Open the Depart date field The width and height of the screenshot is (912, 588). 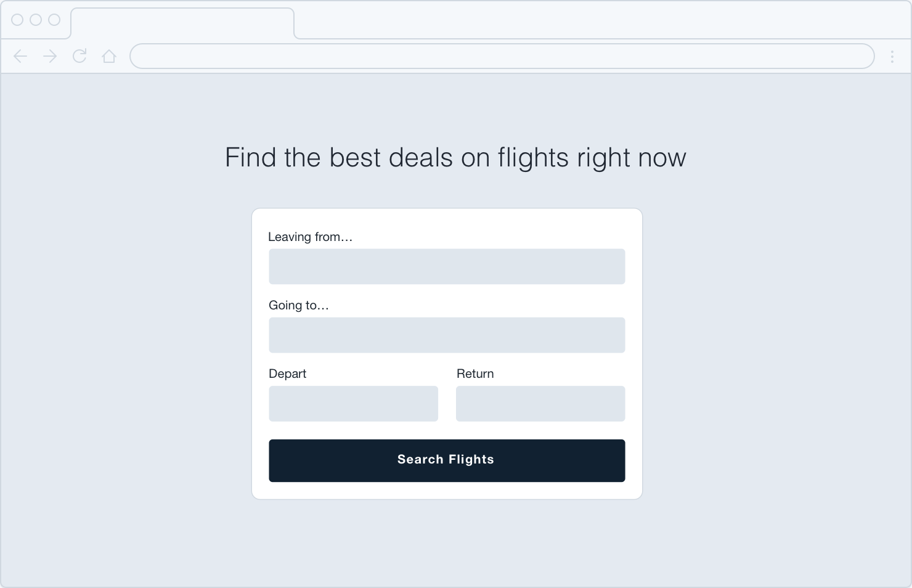click(353, 404)
